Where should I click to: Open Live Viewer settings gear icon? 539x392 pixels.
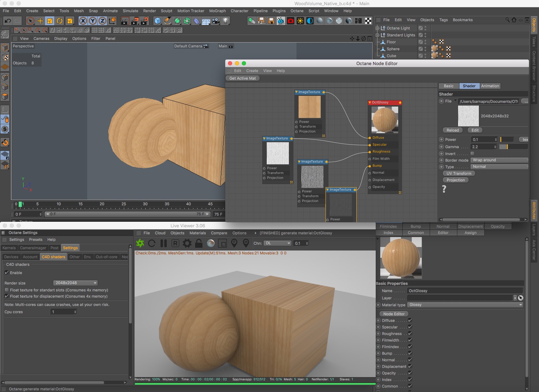(x=187, y=244)
